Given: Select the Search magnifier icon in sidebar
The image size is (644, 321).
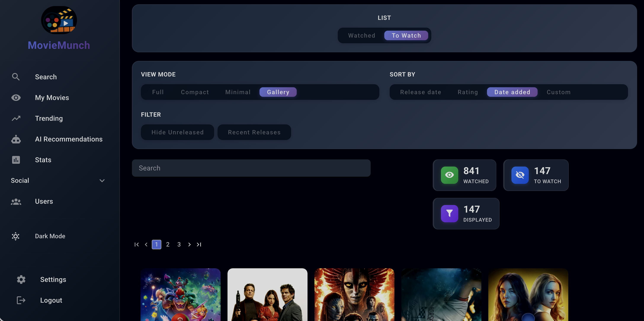Looking at the screenshot, I should pyautogui.click(x=16, y=77).
